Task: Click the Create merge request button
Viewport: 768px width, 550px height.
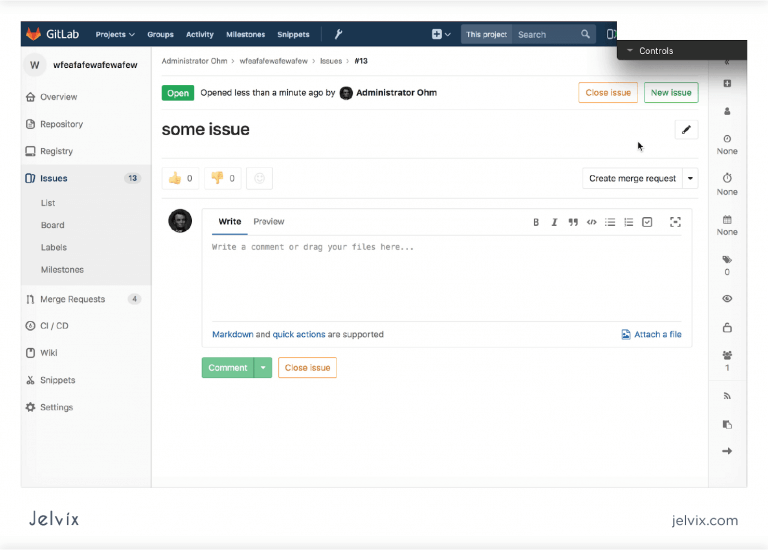Action: [x=632, y=178]
